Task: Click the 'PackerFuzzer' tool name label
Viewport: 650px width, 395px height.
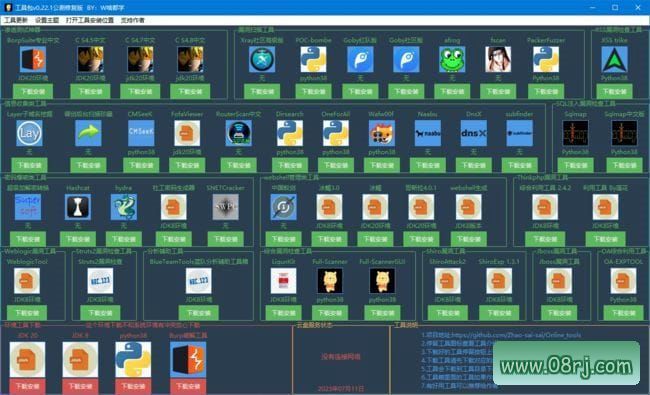Action: 546,40
